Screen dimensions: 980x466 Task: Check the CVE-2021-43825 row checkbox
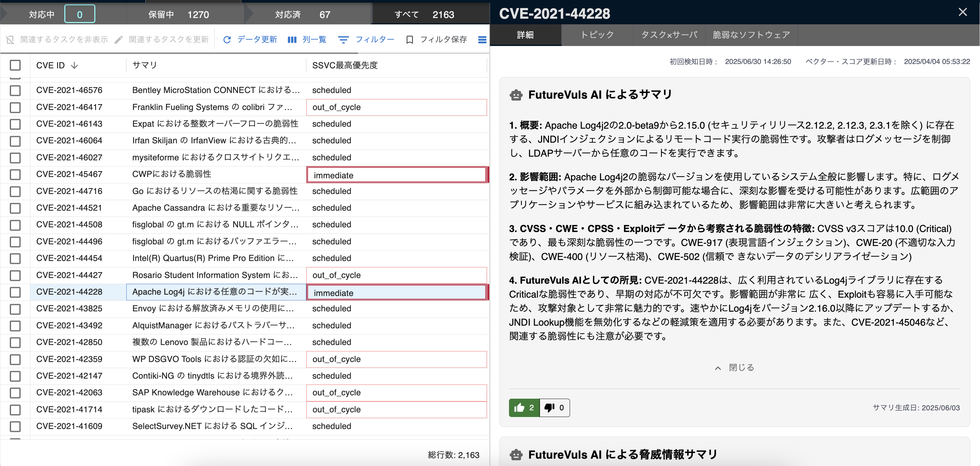[15, 309]
